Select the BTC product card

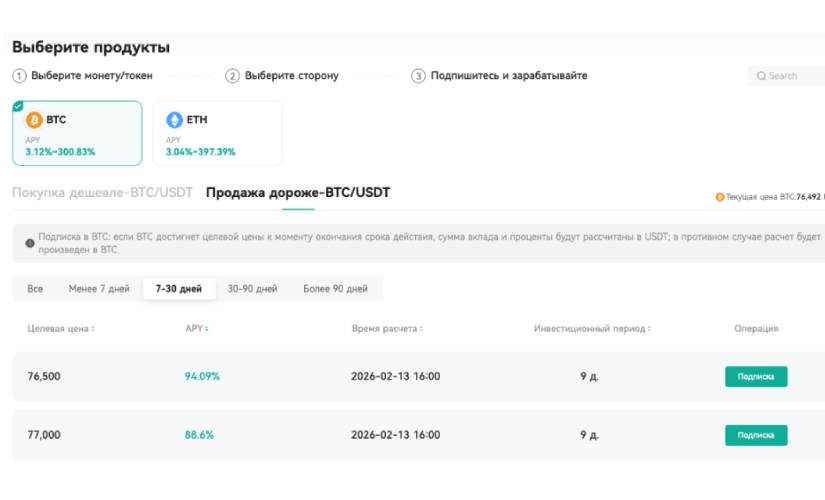point(77,133)
